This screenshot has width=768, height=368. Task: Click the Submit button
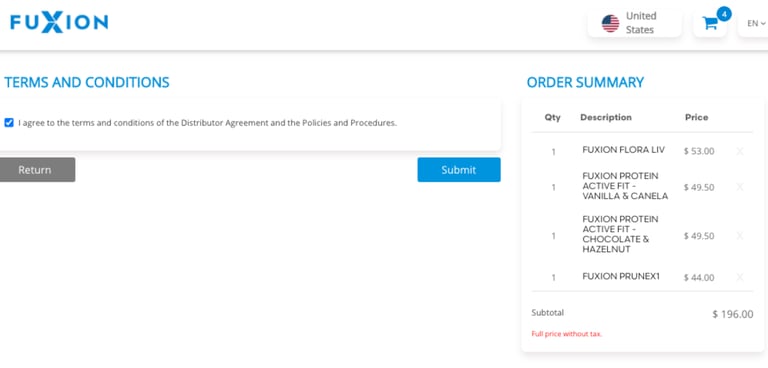(459, 170)
